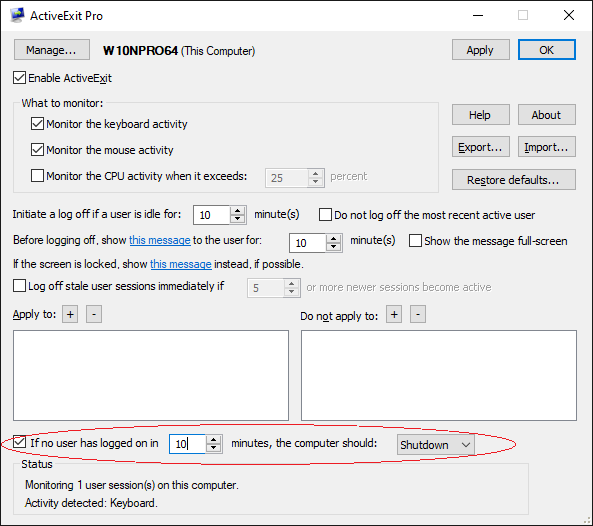Click the Apply button
This screenshot has width=593, height=526.
point(480,50)
